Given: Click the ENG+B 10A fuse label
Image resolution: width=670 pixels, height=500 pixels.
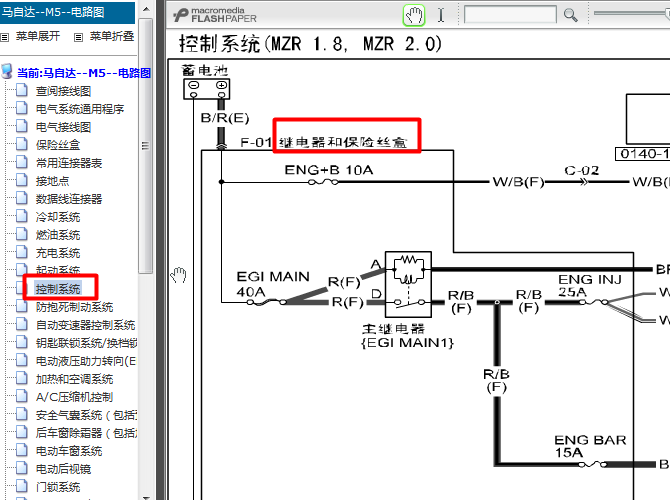Looking at the screenshot, I should (329, 170).
